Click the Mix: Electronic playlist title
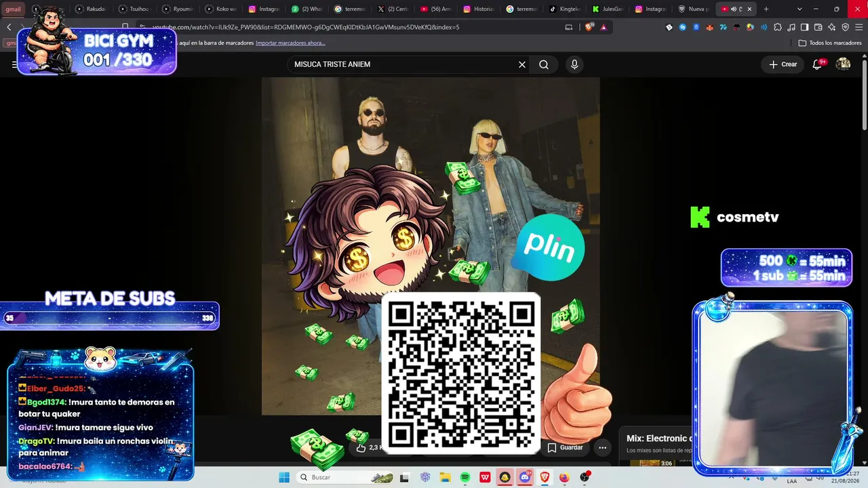The image size is (868, 488). coord(659,439)
